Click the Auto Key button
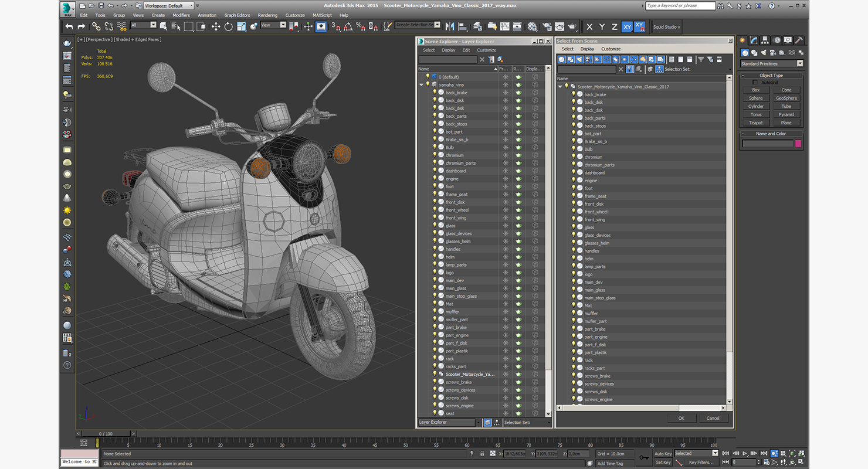This screenshot has width=868, height=469. pyautogui.click(x=663, y=453)
